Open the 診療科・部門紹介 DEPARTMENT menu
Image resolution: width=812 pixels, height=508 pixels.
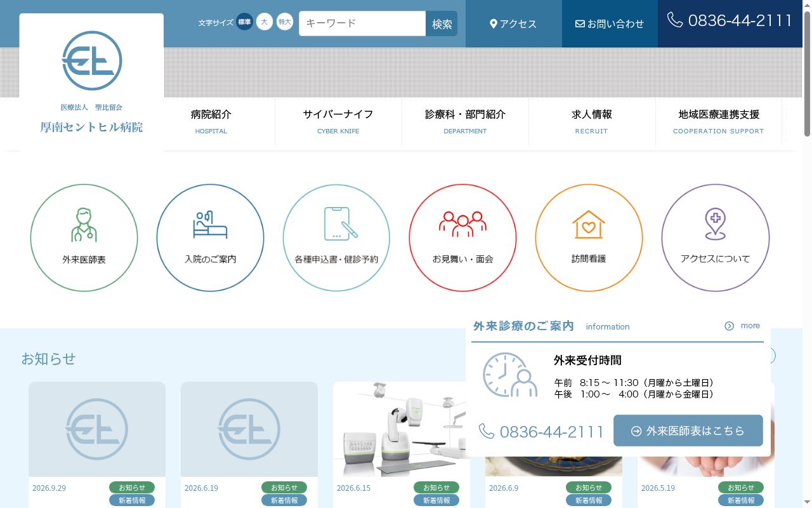(465, 122)
